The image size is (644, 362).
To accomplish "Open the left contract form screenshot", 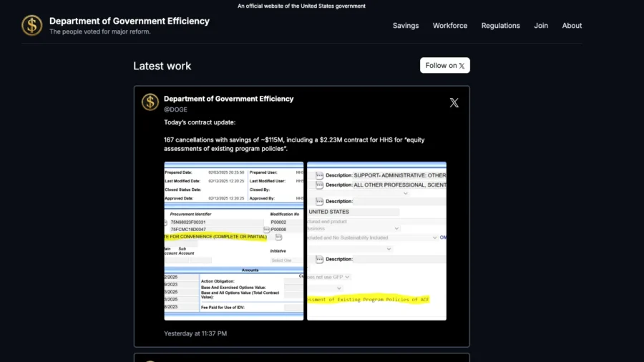I will pyautogui.click(x=234, y=241).
